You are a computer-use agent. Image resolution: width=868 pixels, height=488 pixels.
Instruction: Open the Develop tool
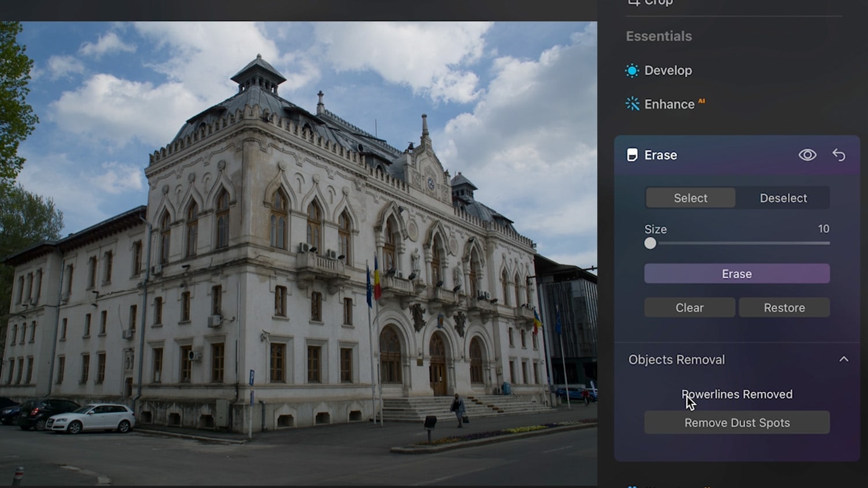tap(668, 71)
